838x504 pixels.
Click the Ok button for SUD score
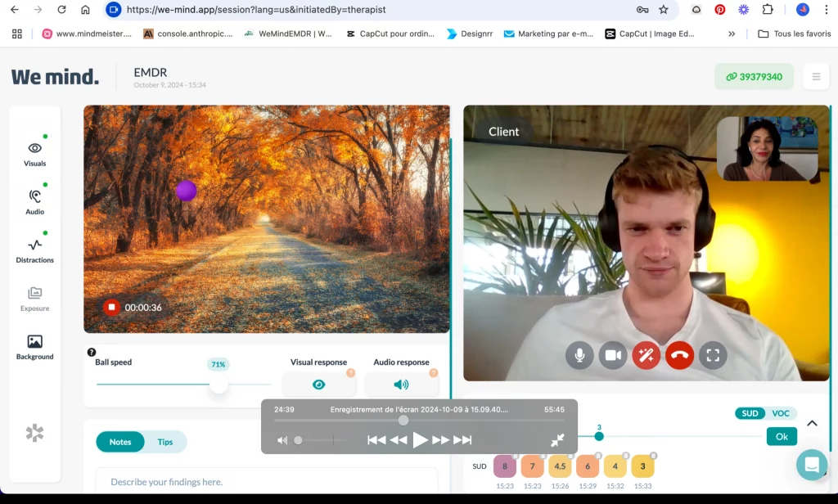point(782,436)
